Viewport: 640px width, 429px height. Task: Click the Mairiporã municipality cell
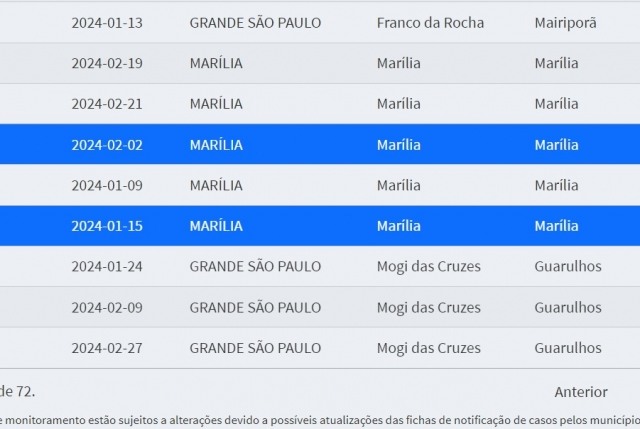point(565,23)
